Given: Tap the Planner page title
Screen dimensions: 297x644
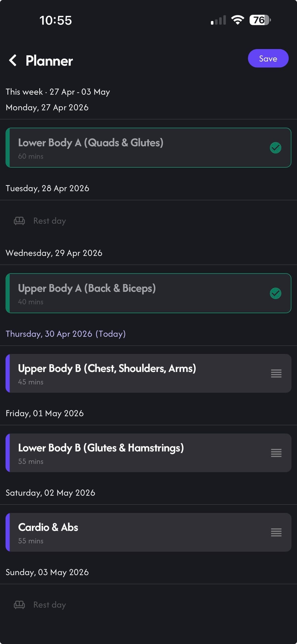Looking at the screenshot, I should [x=49, y=61].
